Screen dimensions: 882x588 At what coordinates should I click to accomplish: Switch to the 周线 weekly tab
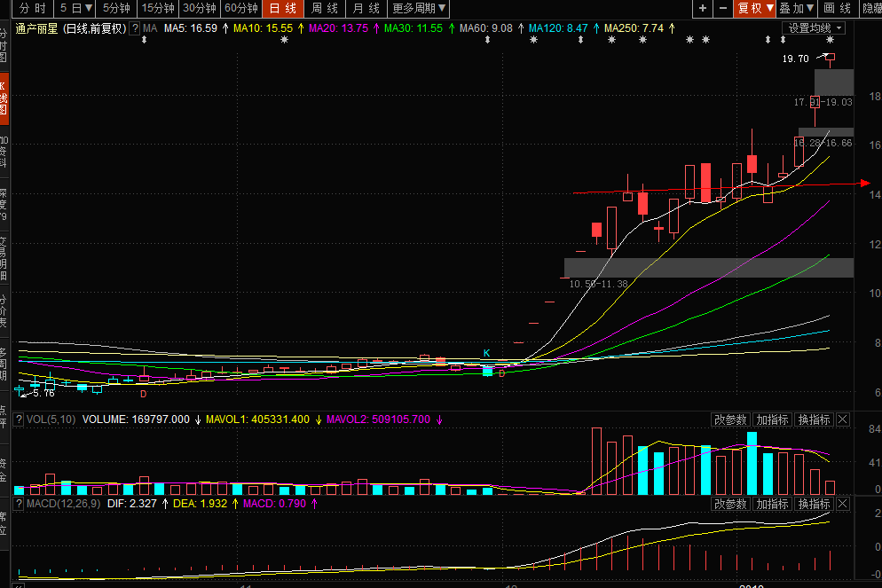tap(325, 9)
